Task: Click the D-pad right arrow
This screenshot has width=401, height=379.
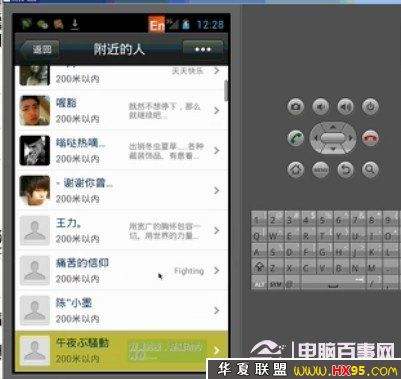Action: (x=350, y=138)
